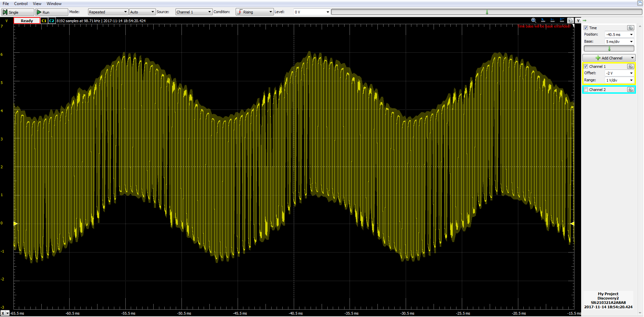Screen dimensions: 644x317
Task: Open Channel 2 settings gear
Action: (x=631, y=90)
